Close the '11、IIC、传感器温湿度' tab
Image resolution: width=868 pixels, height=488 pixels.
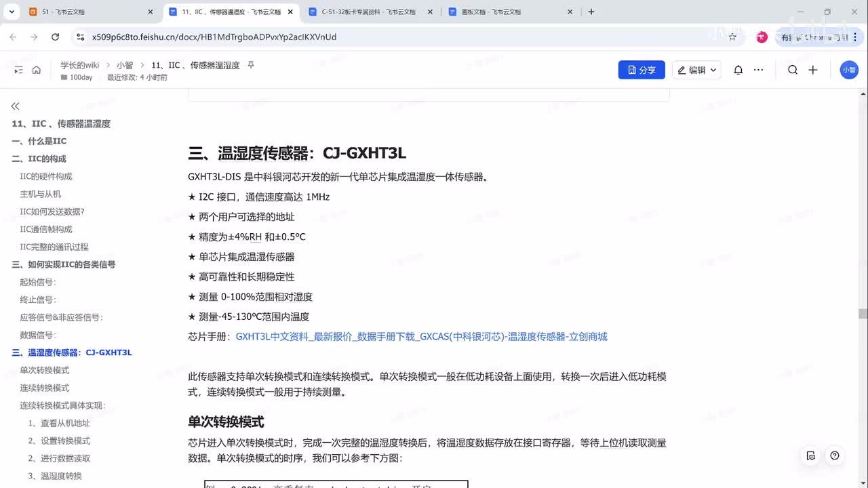[x=290, y=12]
